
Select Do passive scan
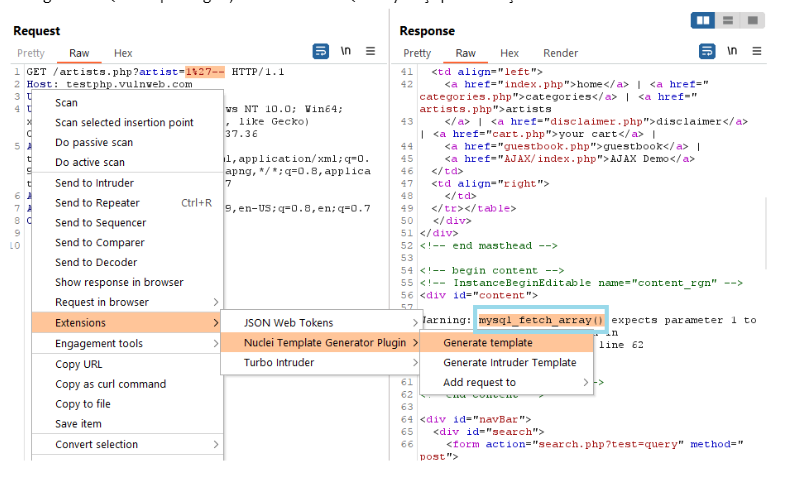pyautogui.click(x=127, y=142)
